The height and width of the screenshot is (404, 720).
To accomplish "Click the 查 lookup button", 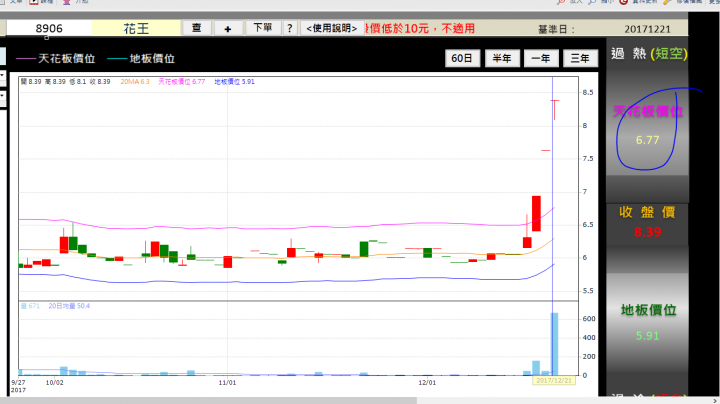I will click(197, 28).
